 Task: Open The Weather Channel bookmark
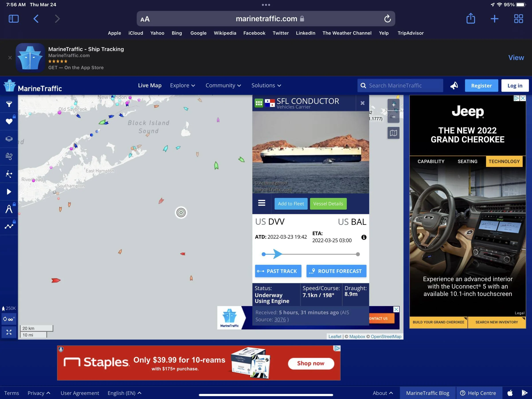pyautogui.click(x=347, y=33)
